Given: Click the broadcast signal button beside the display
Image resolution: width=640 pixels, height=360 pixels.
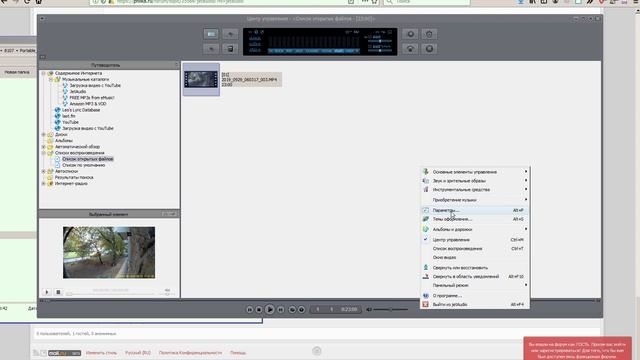Looking at the screenshot, I should pyautogui.click(x=411, y=49).
